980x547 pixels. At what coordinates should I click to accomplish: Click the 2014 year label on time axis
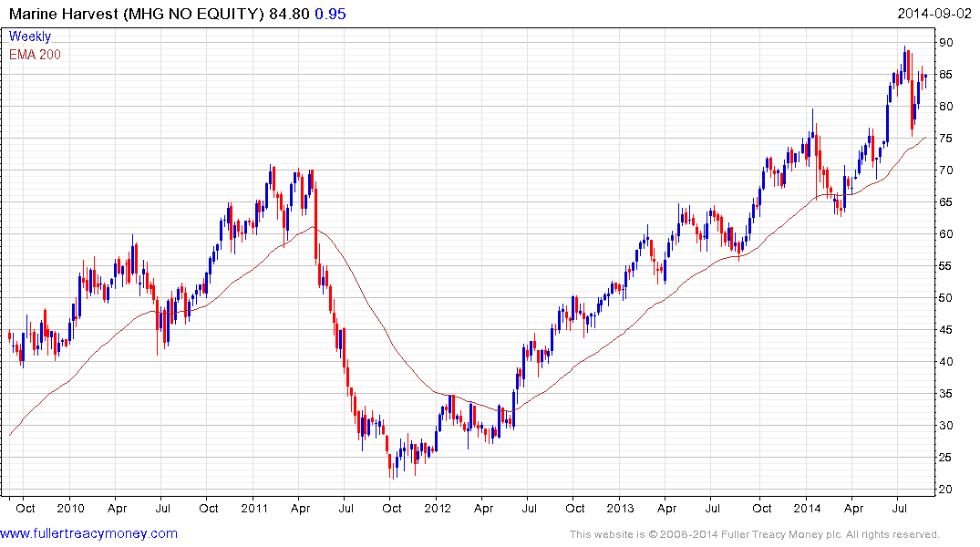807,508
